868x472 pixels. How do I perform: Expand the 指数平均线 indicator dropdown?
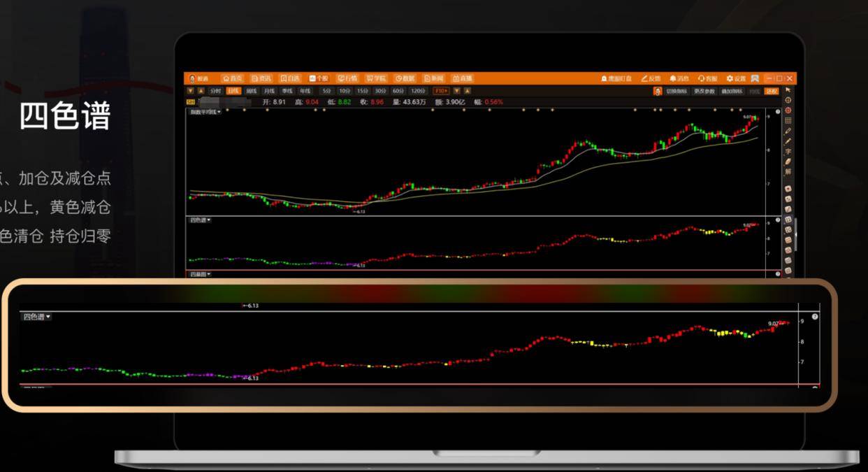coord(205,112)
